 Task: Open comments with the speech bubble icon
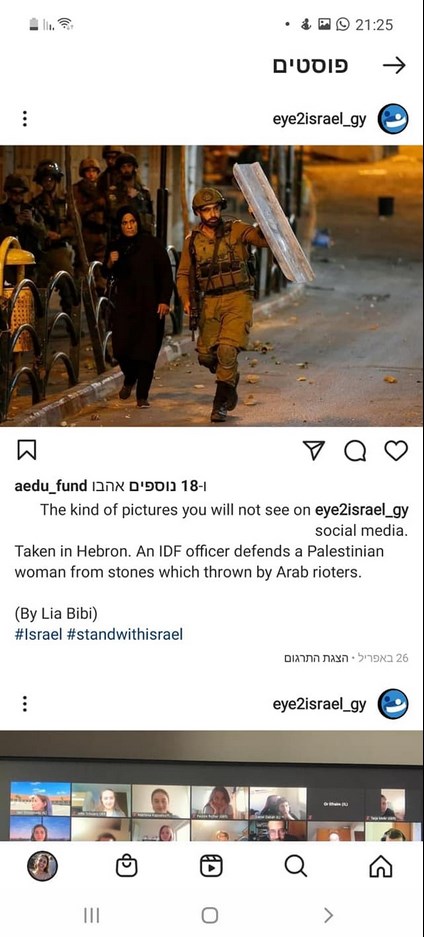click(355, 451)
